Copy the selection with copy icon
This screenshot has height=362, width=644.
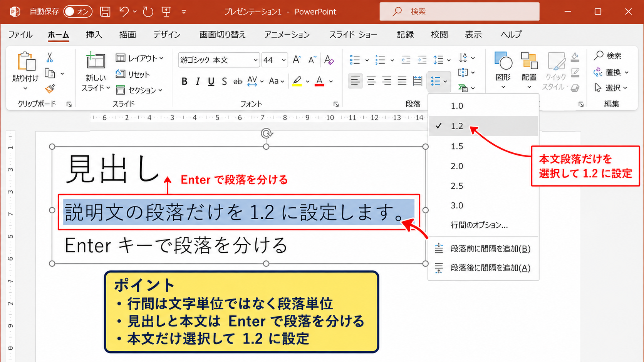50,73
